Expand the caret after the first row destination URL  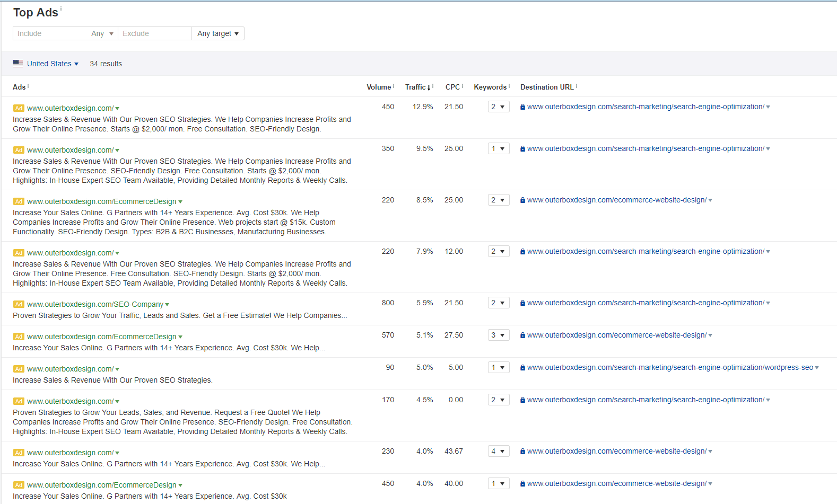(768, 107)
